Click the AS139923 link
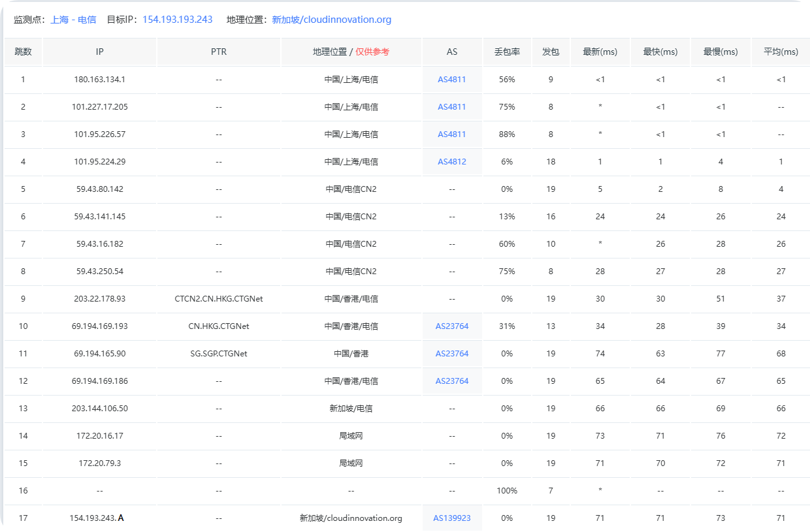Screen dimensions: 810x532 click(x=452, y=518)
